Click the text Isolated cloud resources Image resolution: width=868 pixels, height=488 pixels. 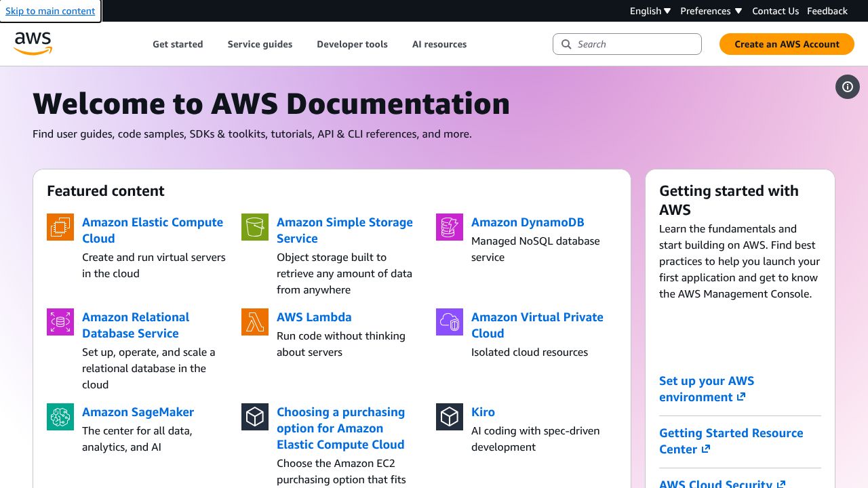(530, 352)
